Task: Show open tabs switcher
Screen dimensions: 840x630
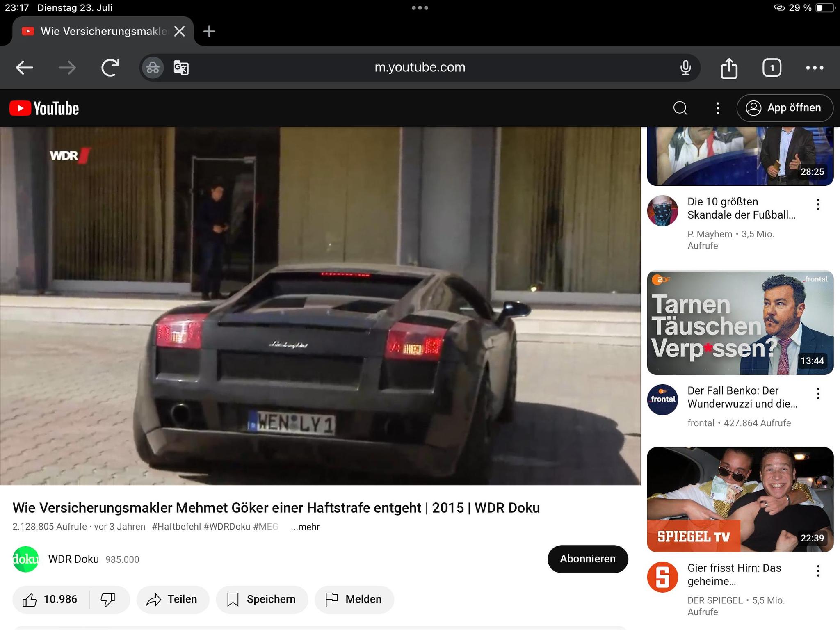Action: coord(772,68)
